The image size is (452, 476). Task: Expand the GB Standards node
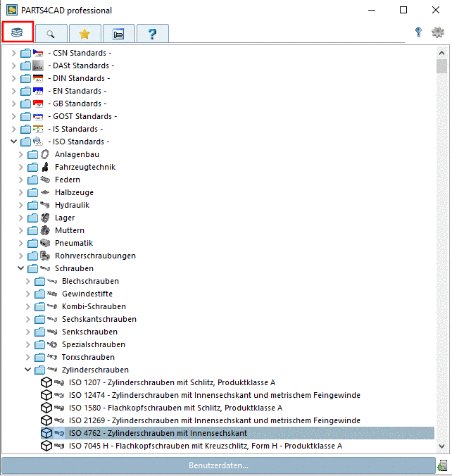[13, 104]
